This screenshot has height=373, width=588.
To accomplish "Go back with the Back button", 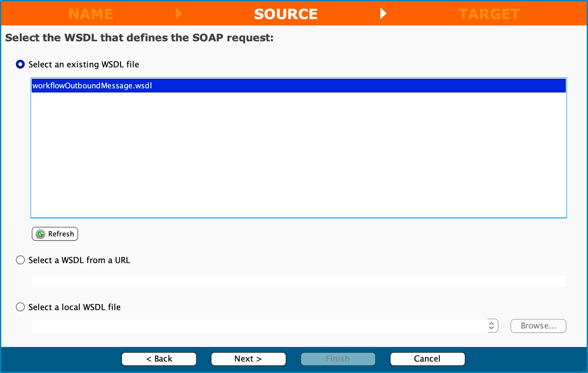I will 159,359.
